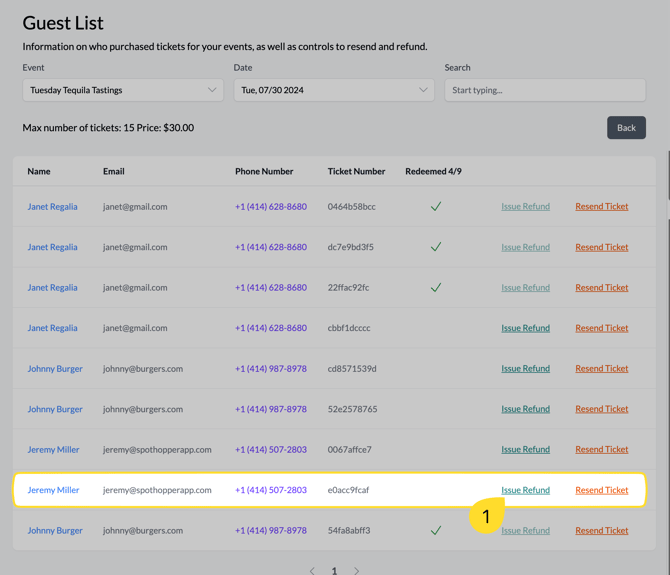Click redeemed checkmark for ticket 0464b58bcc
The image size is (670, 575).
436,207
